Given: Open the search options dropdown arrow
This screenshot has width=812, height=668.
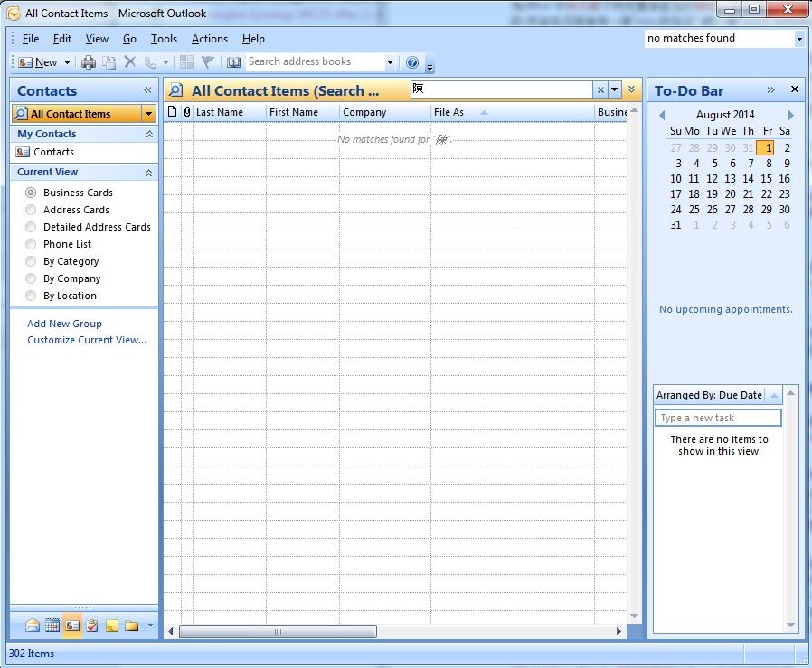Looking at the screenshot, I should 614,89.
